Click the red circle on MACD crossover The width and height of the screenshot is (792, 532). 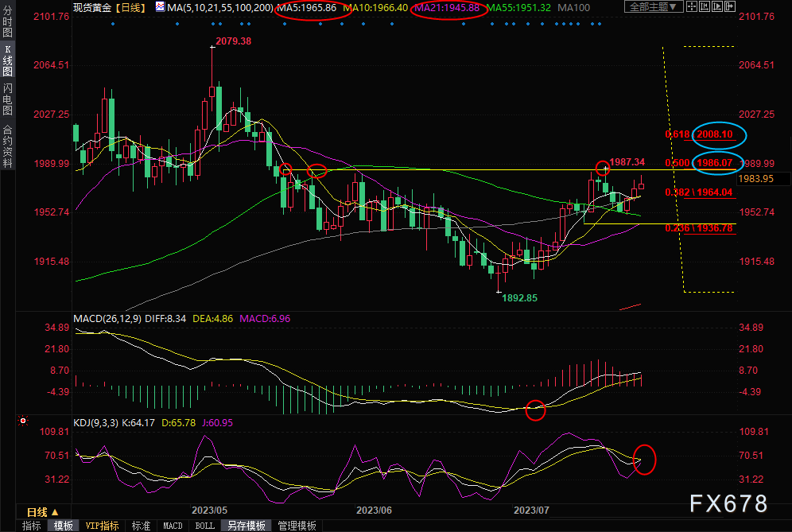pos(536,410)
